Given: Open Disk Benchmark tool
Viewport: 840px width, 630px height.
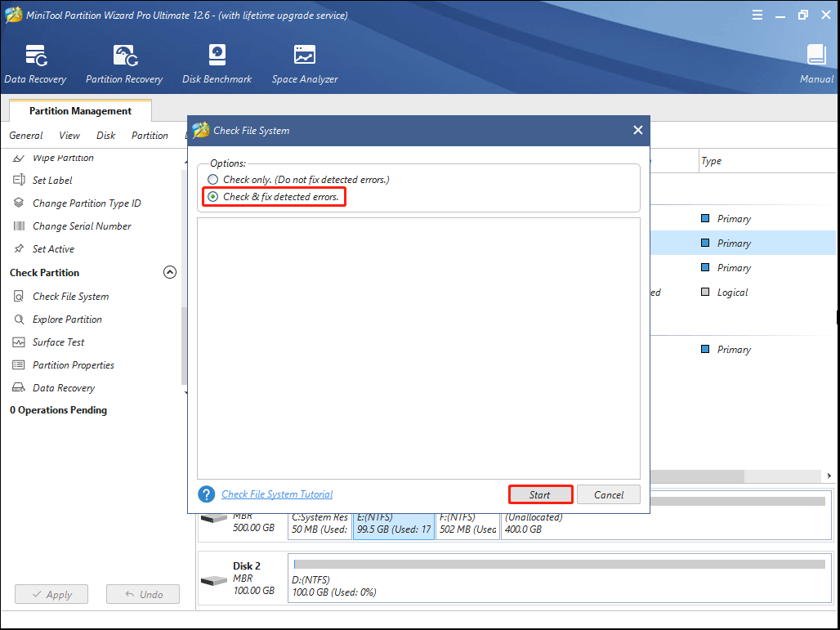Looking at the screenshot, I should (x=217, y=65).
